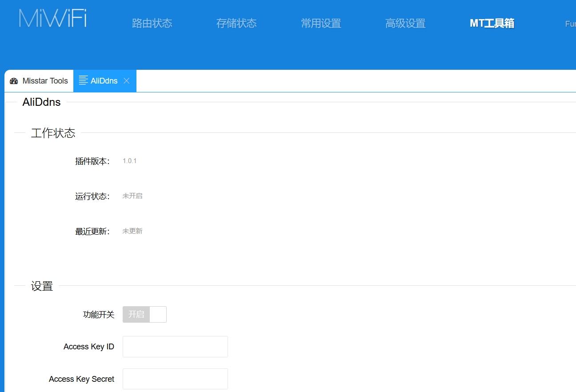
Task: Open the 路由状态 page
Action: 152,24
